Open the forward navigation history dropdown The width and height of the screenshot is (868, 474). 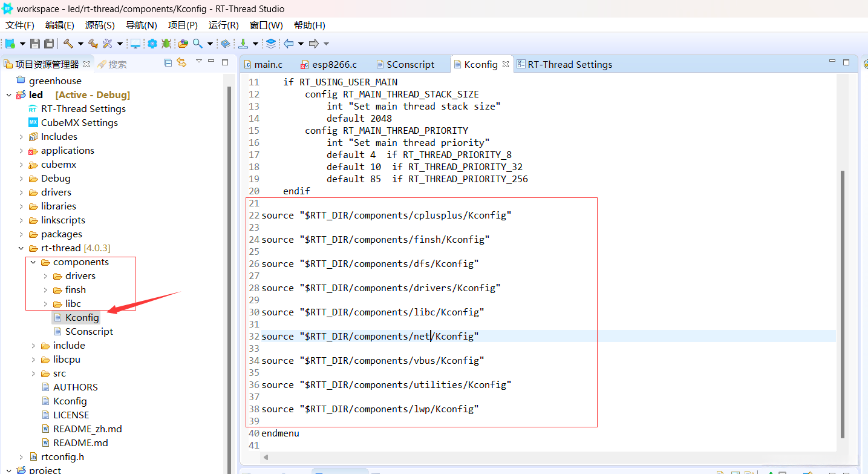[x=326, y=44]
